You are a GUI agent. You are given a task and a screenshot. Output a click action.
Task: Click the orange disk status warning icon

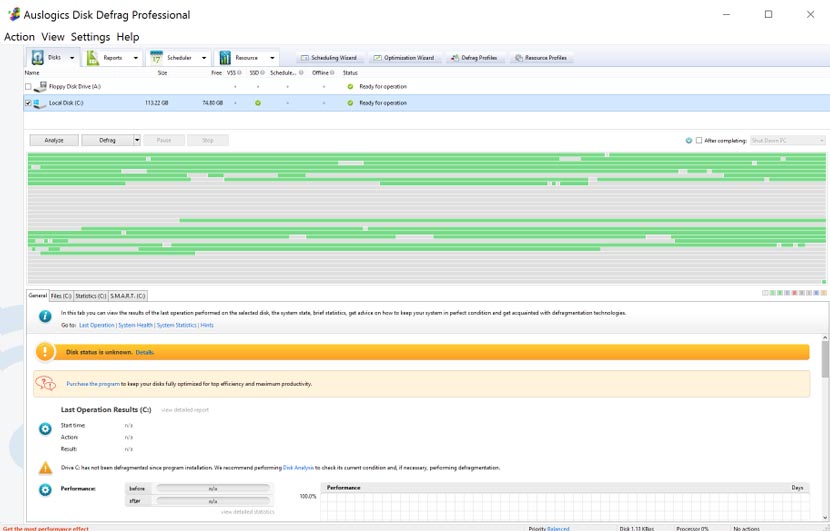(x=46, y=352)
